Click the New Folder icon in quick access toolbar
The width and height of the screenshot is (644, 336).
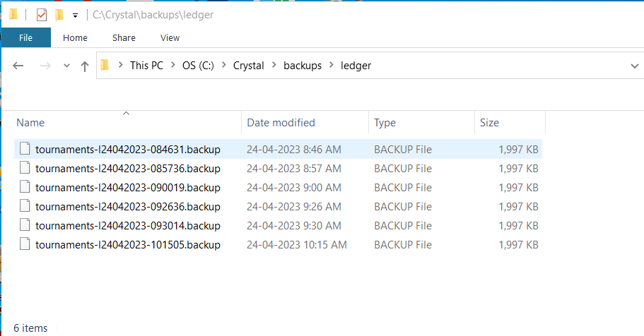pos(59,16)
